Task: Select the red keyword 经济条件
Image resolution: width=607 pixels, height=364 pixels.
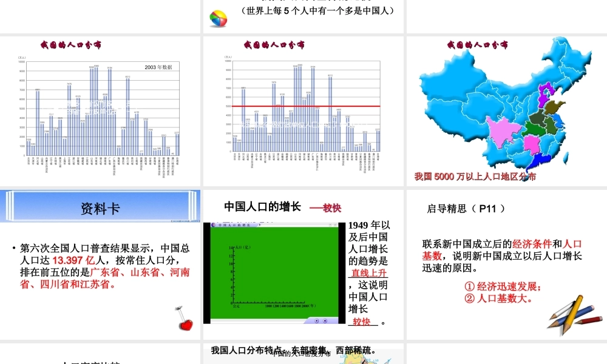Action: click(532, 244)
